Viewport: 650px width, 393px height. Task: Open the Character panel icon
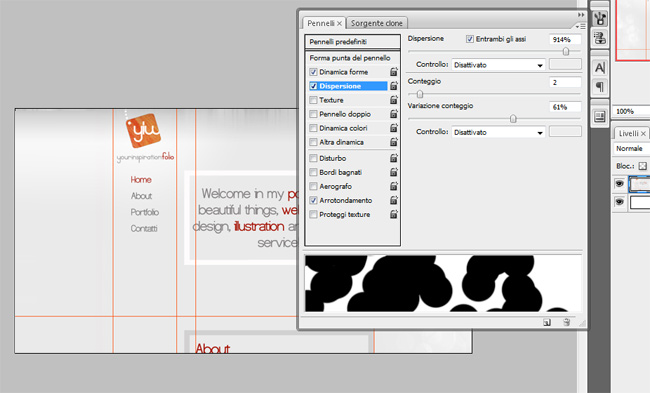point(599,68)
